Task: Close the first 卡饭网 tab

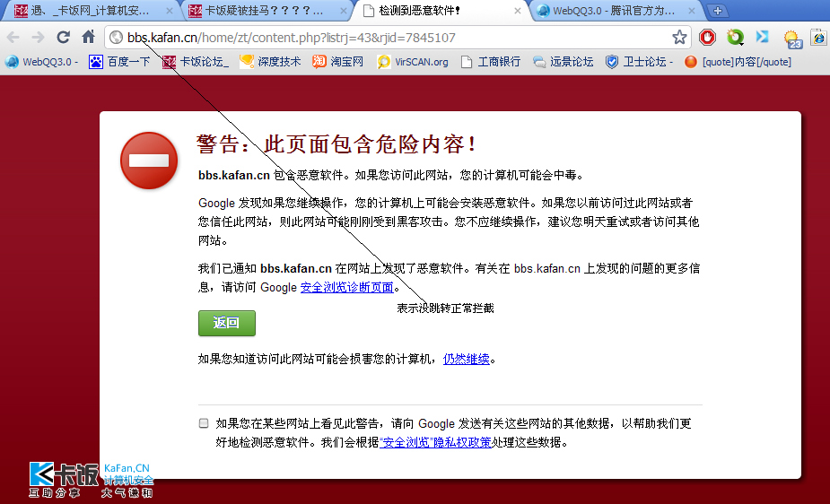Action: pos(169,11)
